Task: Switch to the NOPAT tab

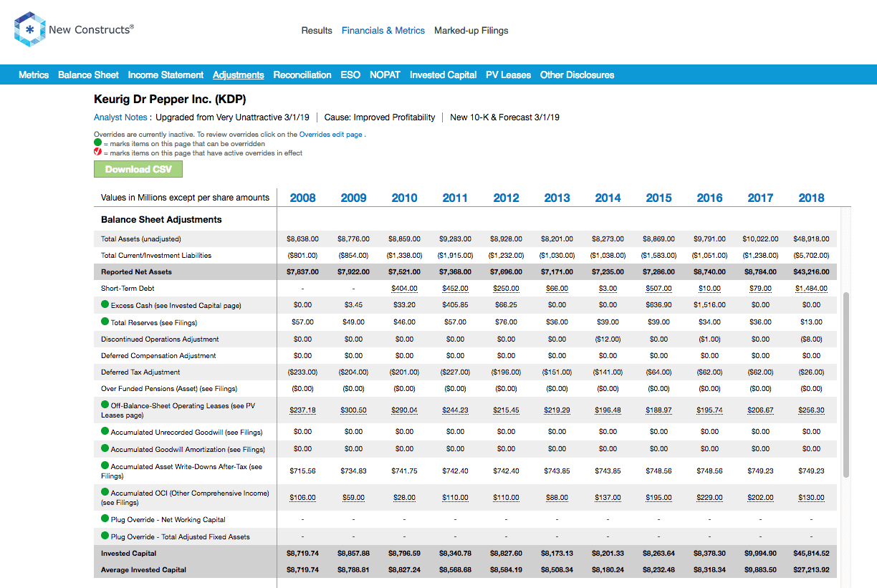Action: tap(385, 74)
